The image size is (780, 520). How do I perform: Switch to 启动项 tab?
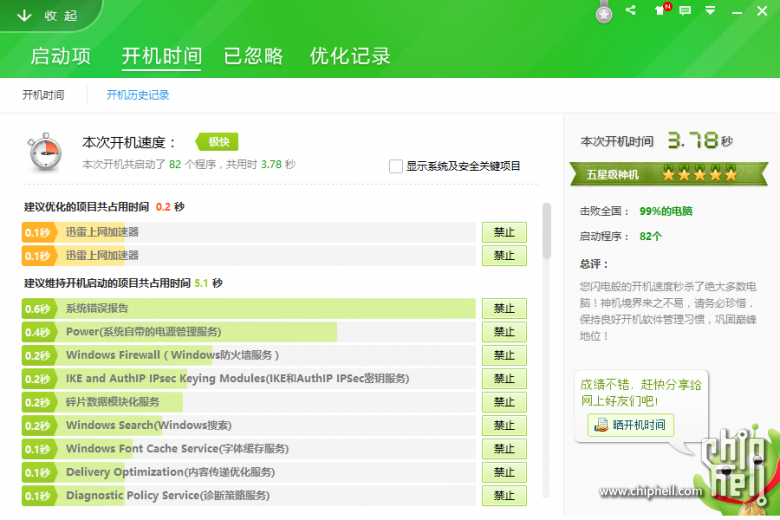pos(60,56)
